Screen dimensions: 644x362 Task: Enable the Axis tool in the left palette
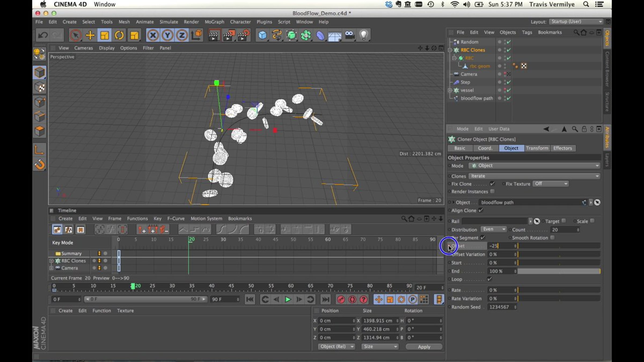point(39,150)
